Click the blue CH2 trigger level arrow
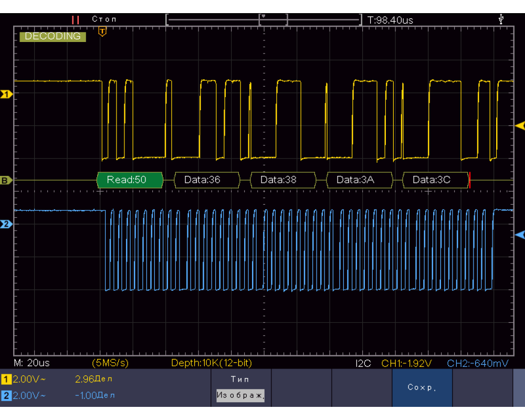Screen dimensions: 525x420 click(520, 234)
